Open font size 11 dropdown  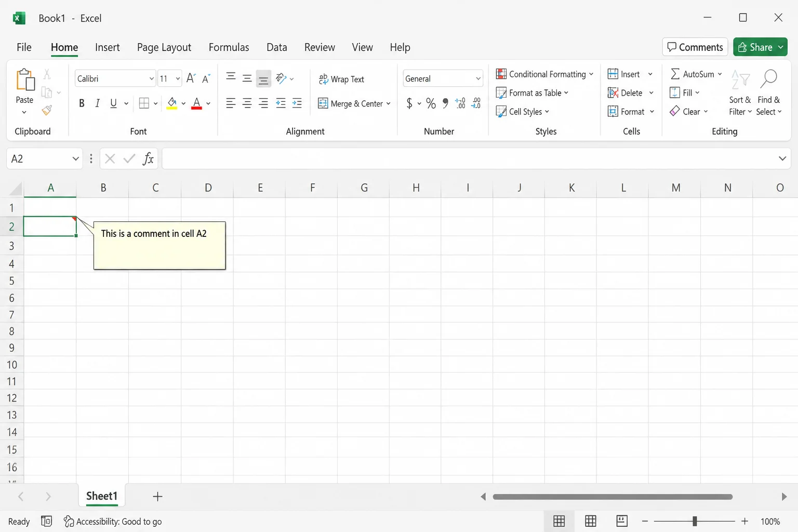point(178,78)
